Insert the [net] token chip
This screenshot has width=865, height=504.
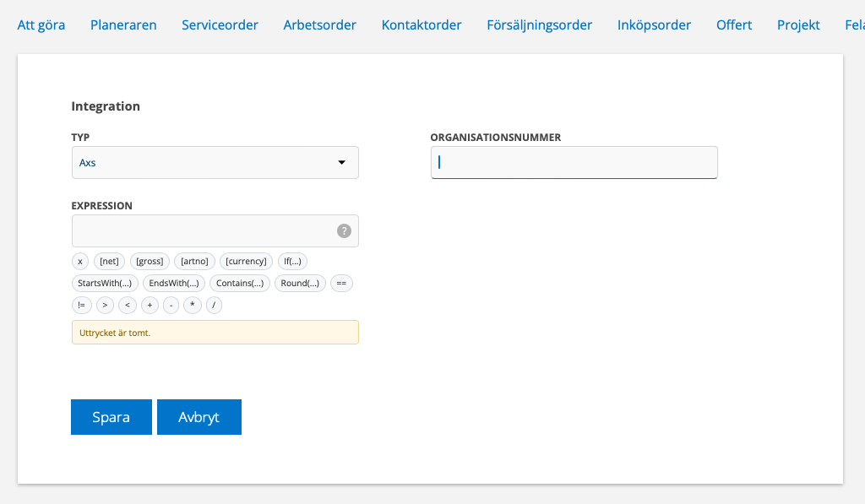[x=109, y=261]
